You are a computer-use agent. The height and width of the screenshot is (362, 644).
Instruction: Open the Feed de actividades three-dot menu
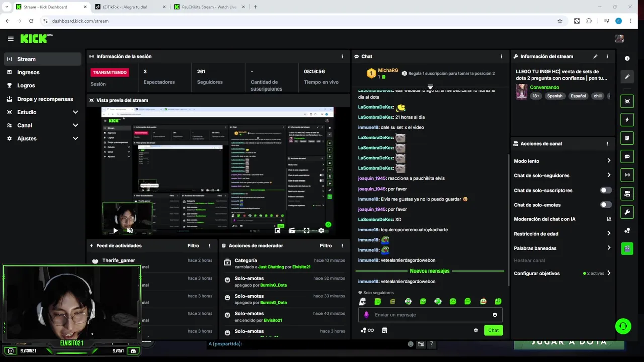click(x=210, y=246)
